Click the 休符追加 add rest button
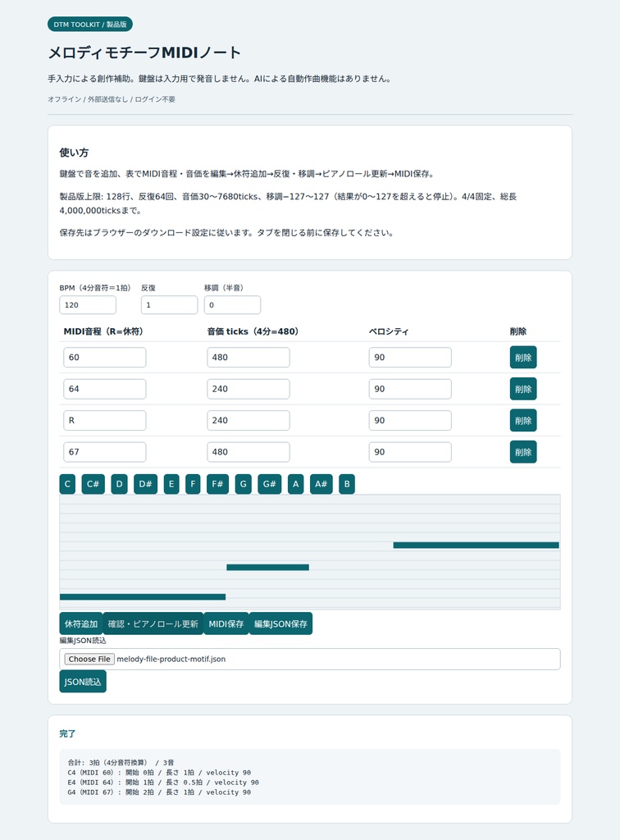The image size is (620, 840). point(81,623)
